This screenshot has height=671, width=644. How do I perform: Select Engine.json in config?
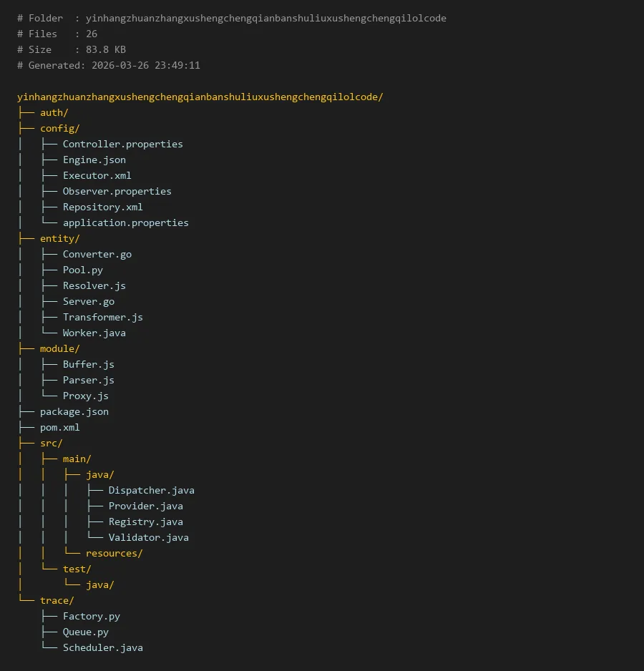pos(94,160)
